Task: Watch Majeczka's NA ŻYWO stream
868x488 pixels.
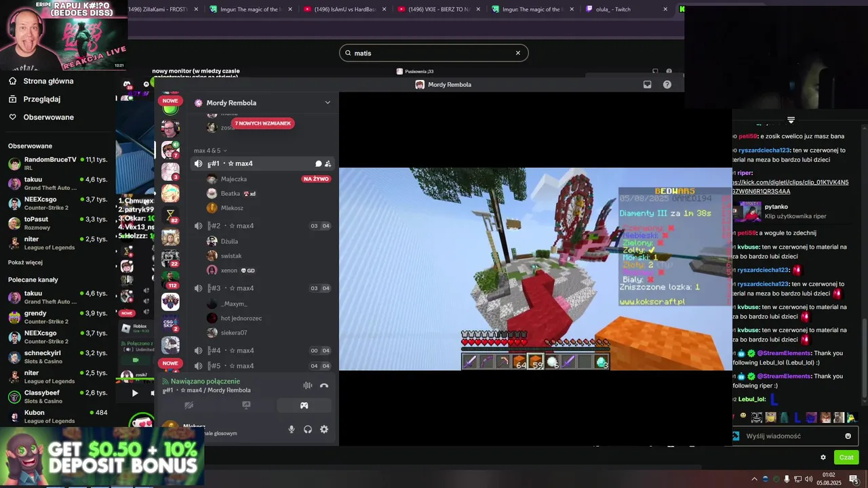Action: click(316, 179)
